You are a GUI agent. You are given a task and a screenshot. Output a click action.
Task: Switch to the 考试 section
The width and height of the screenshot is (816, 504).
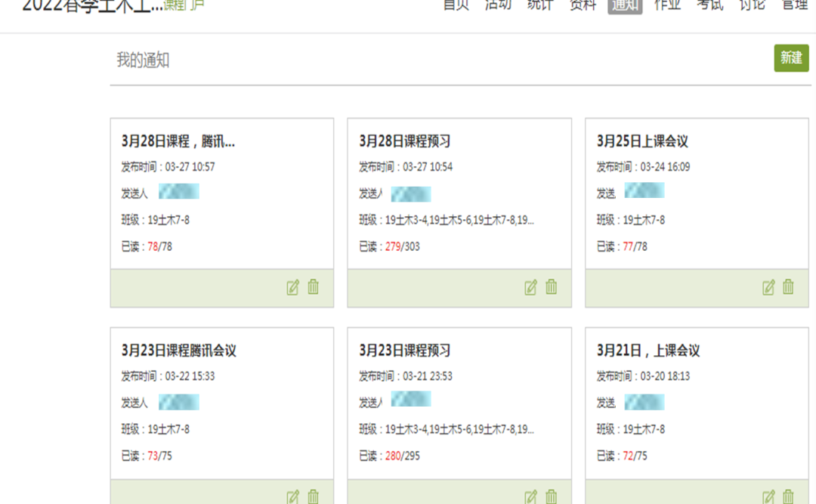coord(709,5)
